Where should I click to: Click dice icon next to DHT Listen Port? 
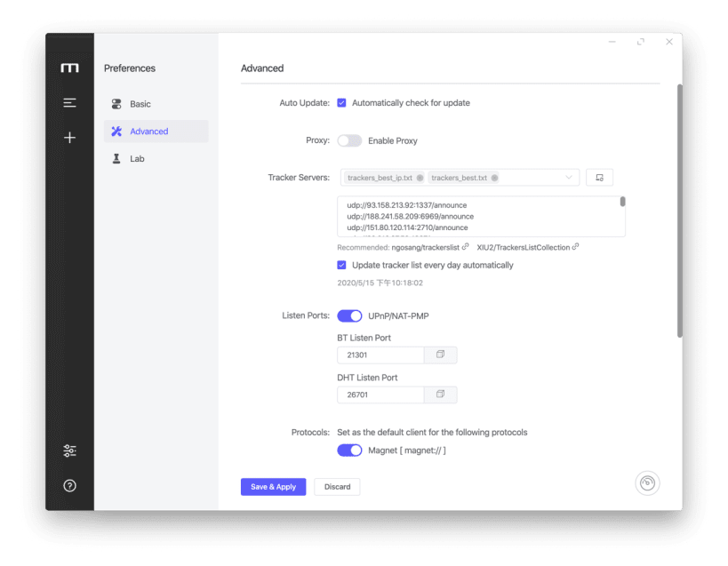pyautogui.click(x=440, y=395)
